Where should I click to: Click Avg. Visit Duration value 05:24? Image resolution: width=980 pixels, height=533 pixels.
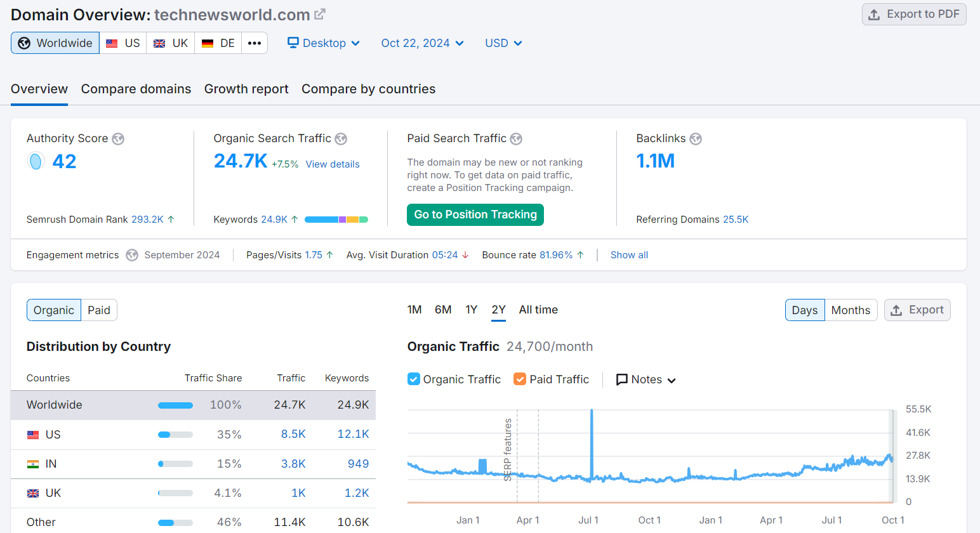pos(445,255)
